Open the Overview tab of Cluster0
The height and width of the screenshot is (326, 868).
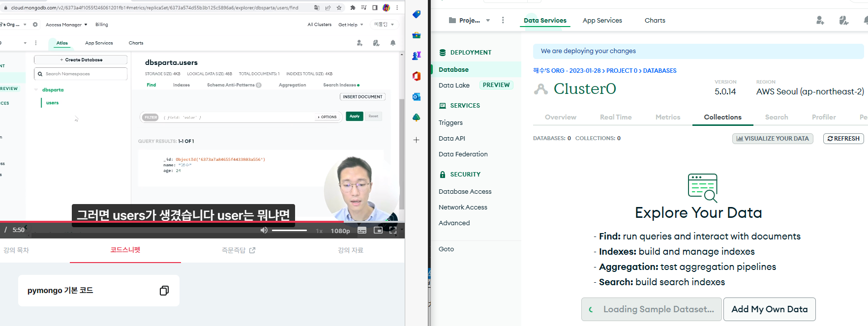pos(561,117)
